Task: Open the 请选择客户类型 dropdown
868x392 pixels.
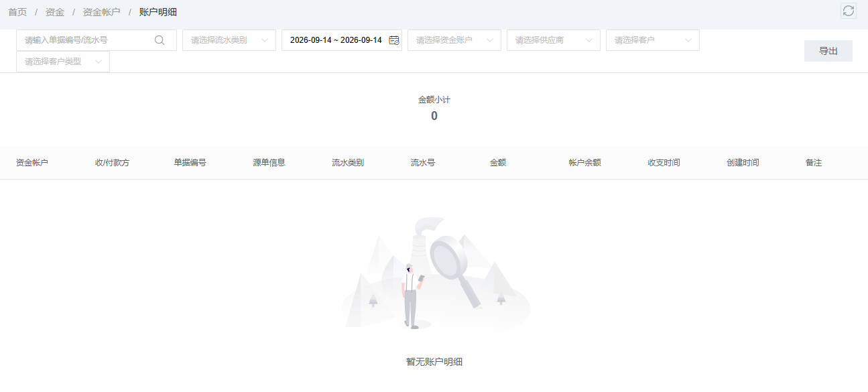Action: click(63, 62)
